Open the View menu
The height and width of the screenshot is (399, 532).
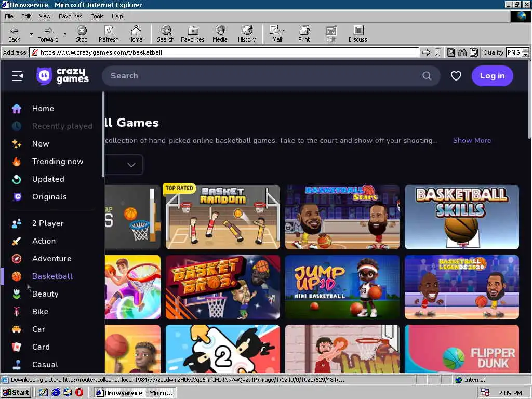click(x=45, y=16)
